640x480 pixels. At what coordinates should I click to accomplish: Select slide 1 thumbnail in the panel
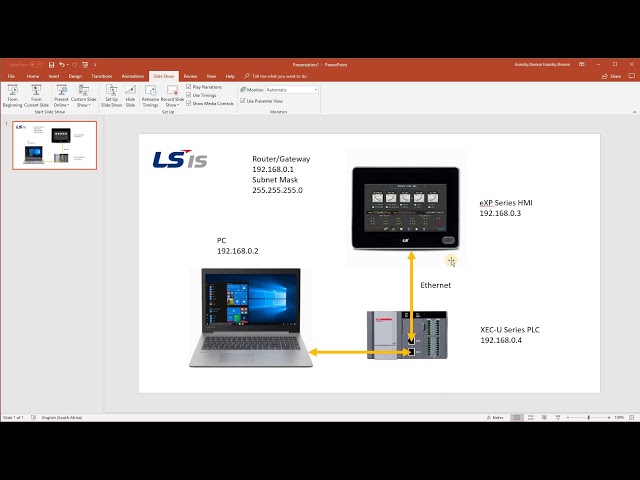tap(55, 145)
